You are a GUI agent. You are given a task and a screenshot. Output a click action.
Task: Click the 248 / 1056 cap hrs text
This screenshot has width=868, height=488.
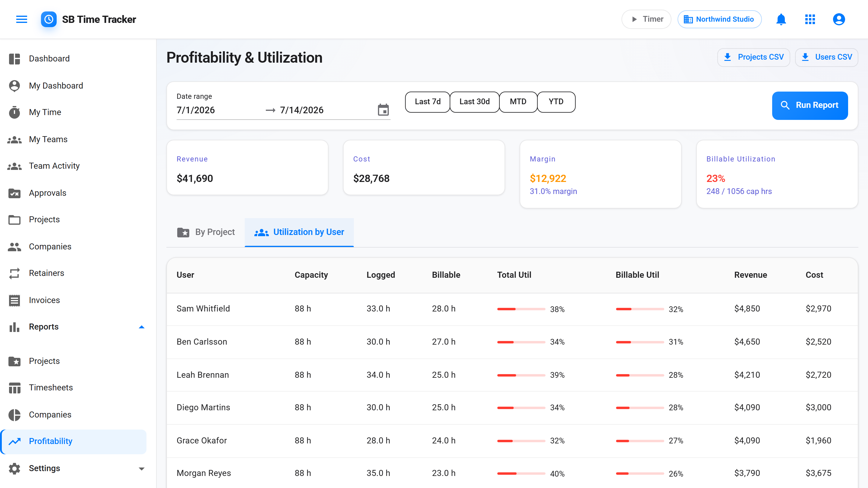tap(739, 191)
